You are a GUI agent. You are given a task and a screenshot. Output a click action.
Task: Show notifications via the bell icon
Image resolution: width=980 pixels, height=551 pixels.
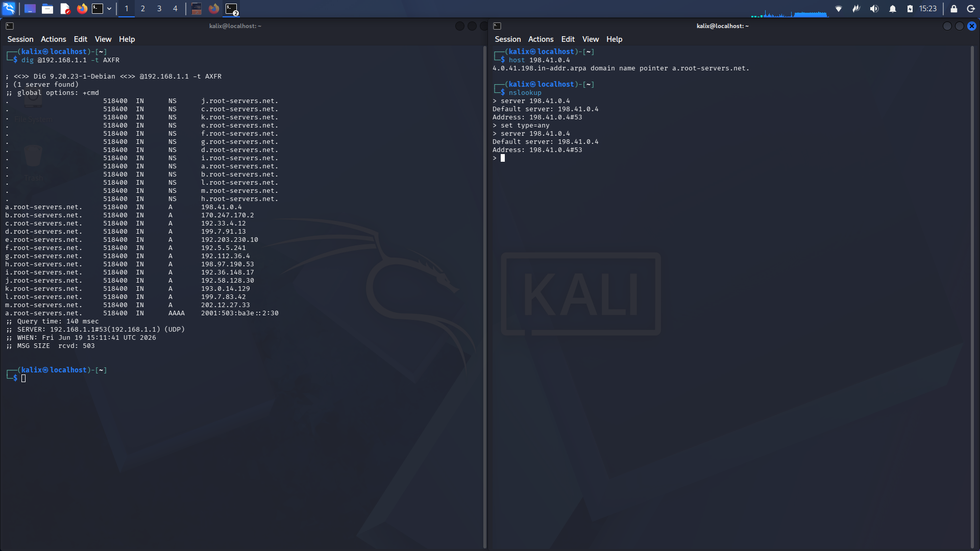893,9
